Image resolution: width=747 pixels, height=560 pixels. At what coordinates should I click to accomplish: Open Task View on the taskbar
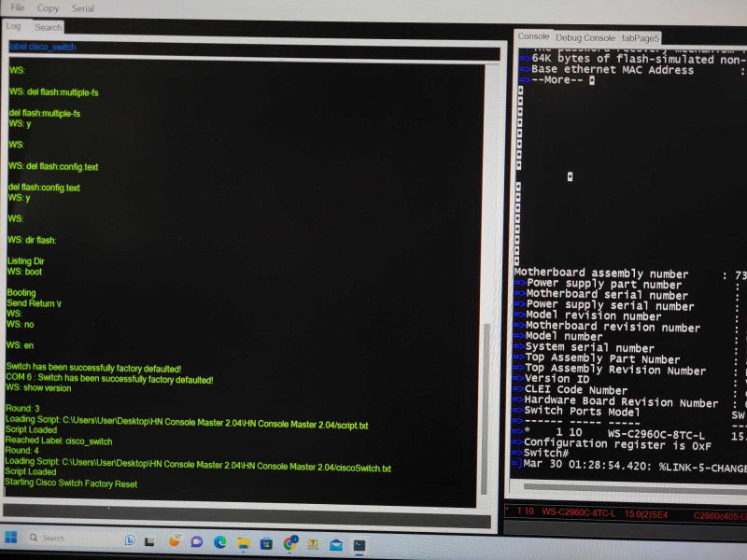pos(149,541)
